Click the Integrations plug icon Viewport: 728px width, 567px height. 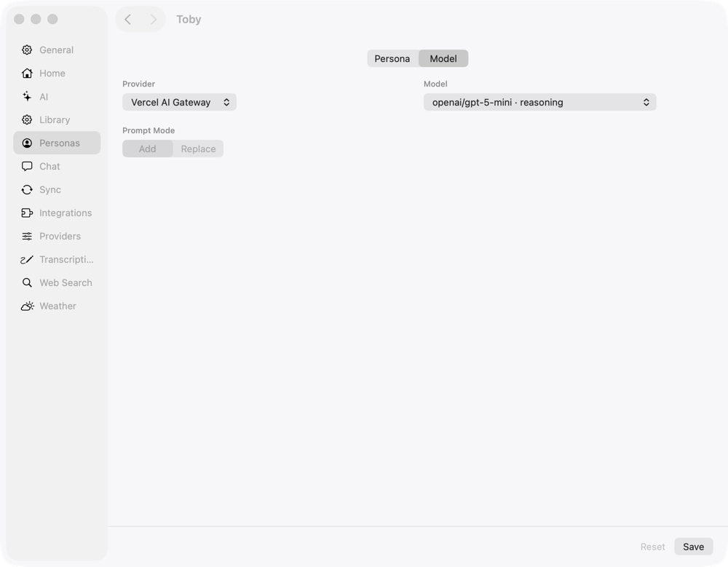[27, 213]
